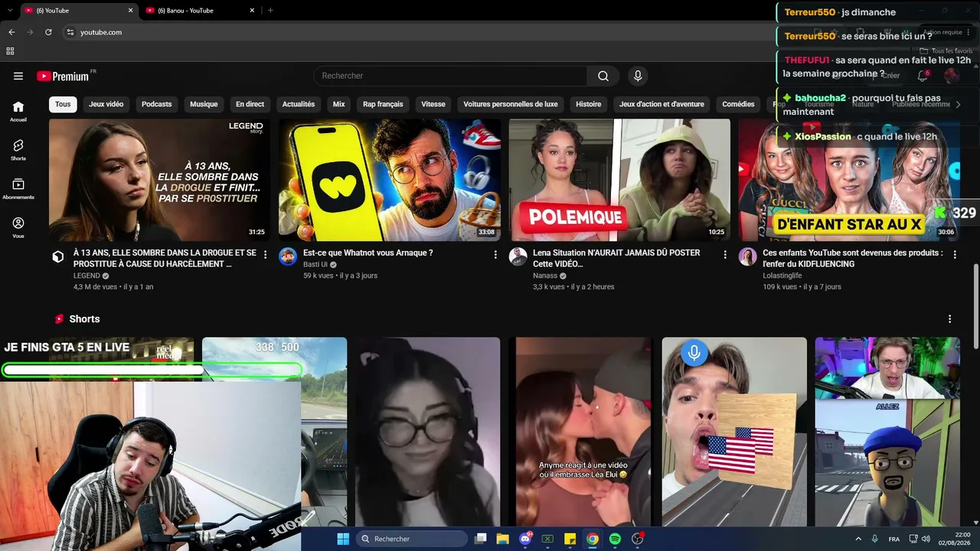Open Windows Start menu

coord(343,539)
